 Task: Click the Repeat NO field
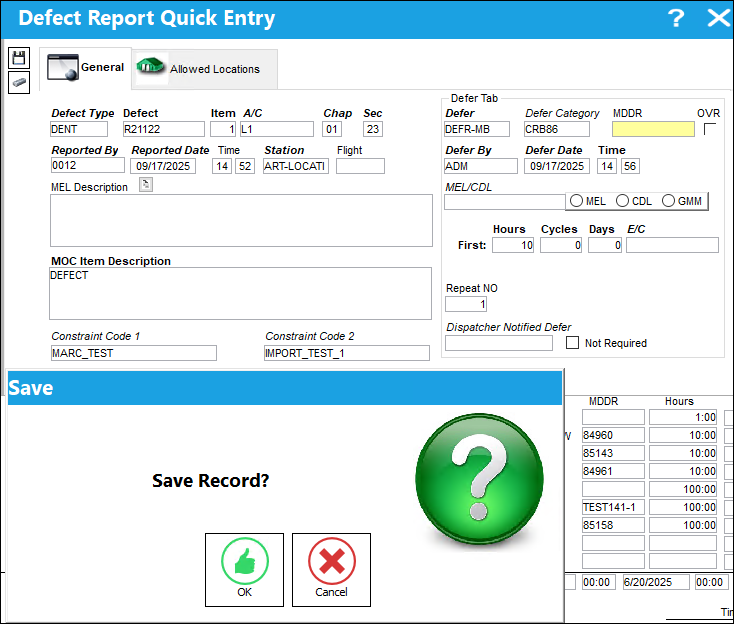click(466, 304)
